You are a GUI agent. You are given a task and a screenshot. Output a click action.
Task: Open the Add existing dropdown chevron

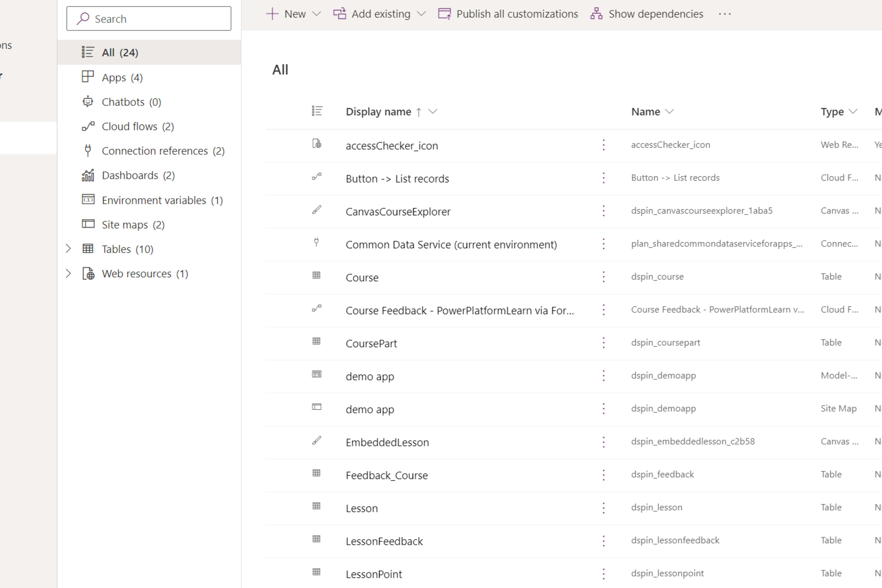(x=421, y=14)
